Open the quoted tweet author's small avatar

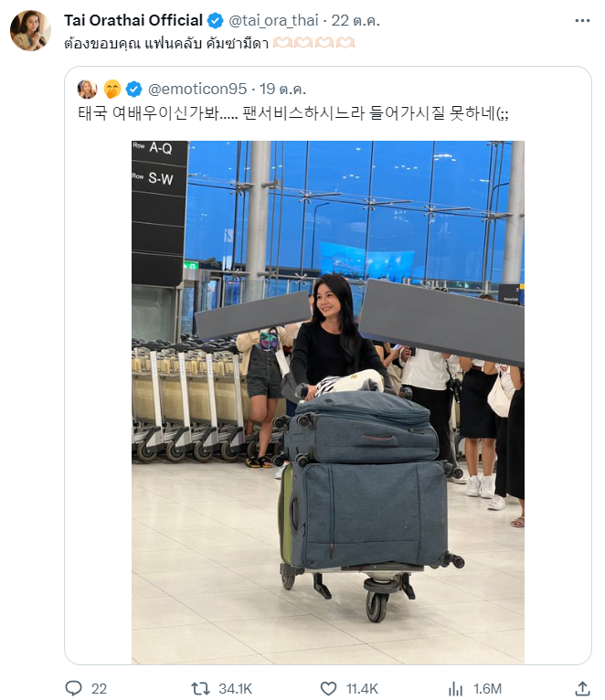(x=87, y=90)
